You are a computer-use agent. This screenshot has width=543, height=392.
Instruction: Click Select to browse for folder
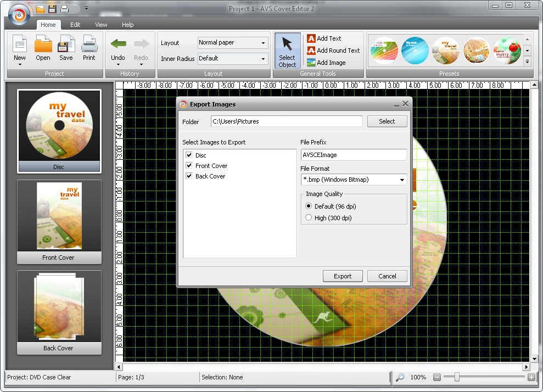pos(387,121)
